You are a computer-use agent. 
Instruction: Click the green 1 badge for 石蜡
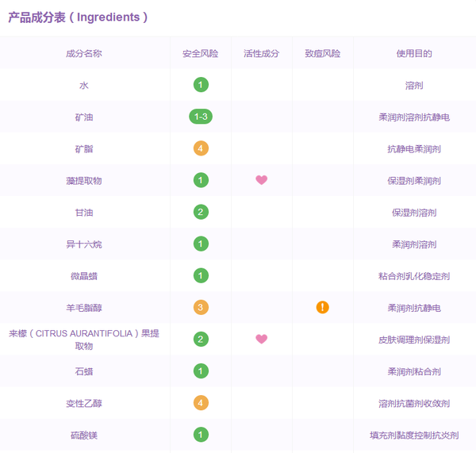click(201, 371)
